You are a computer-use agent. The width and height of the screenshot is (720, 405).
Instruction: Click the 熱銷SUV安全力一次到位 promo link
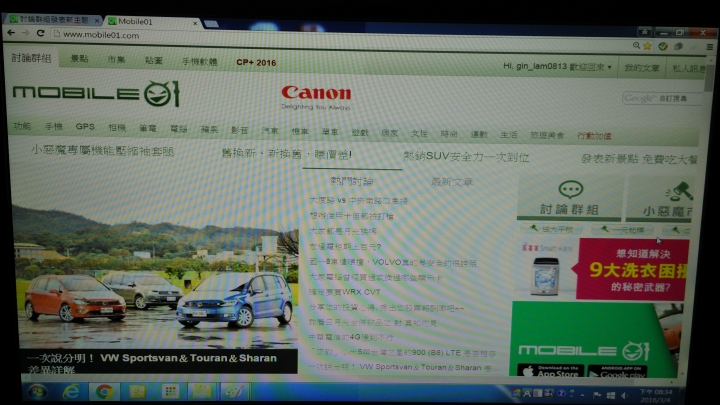tap(466, 157)
